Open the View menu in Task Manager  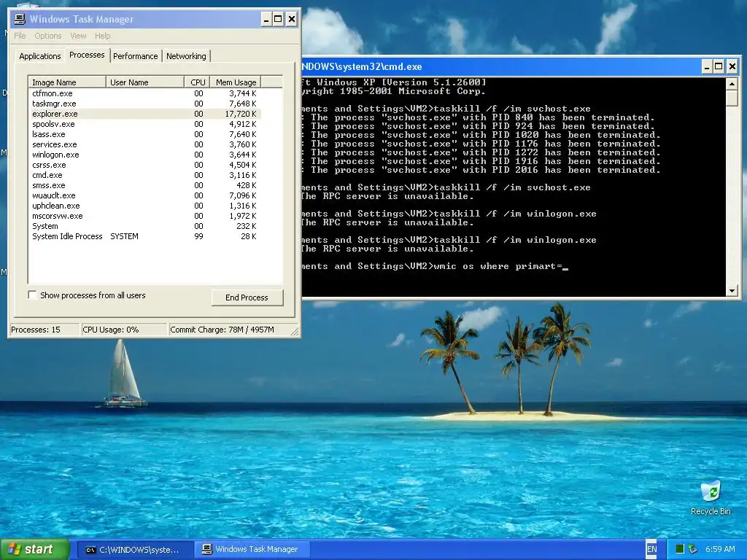(78, 36)
